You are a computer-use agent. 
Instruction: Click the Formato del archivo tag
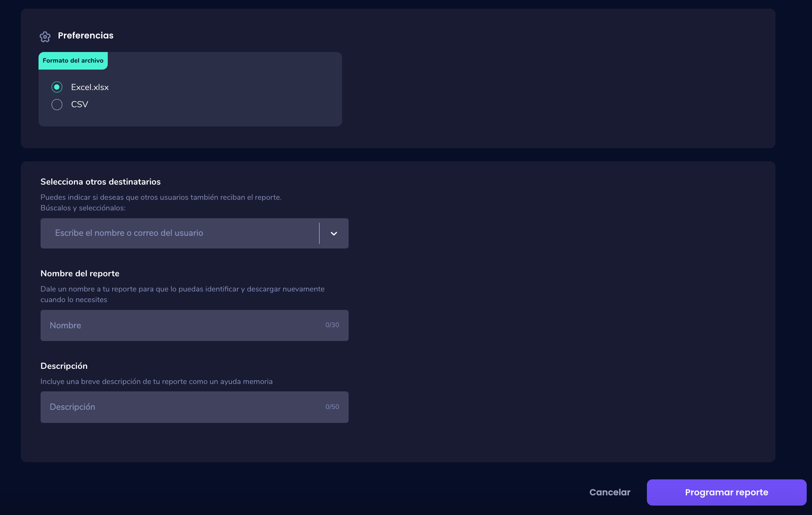click(x=73, y=61)
